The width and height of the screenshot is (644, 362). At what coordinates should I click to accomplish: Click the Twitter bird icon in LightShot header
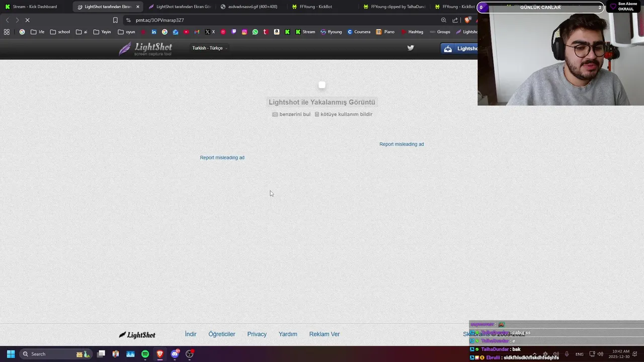coord(411,48)
